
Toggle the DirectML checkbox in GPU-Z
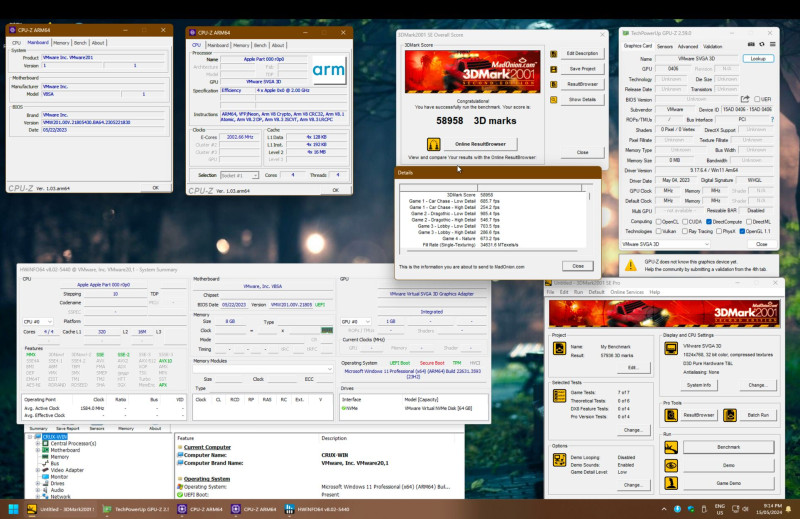click(748, 221)
